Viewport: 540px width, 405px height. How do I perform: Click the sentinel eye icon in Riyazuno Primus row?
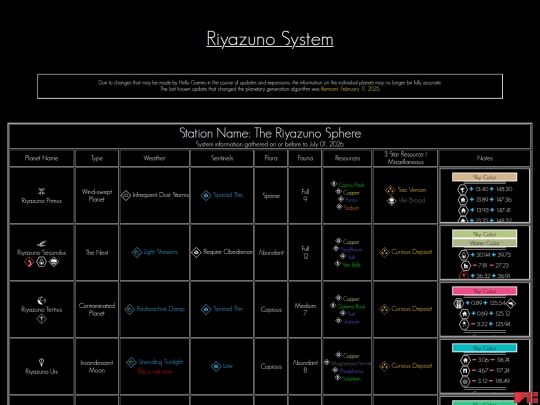coord(206,196)
